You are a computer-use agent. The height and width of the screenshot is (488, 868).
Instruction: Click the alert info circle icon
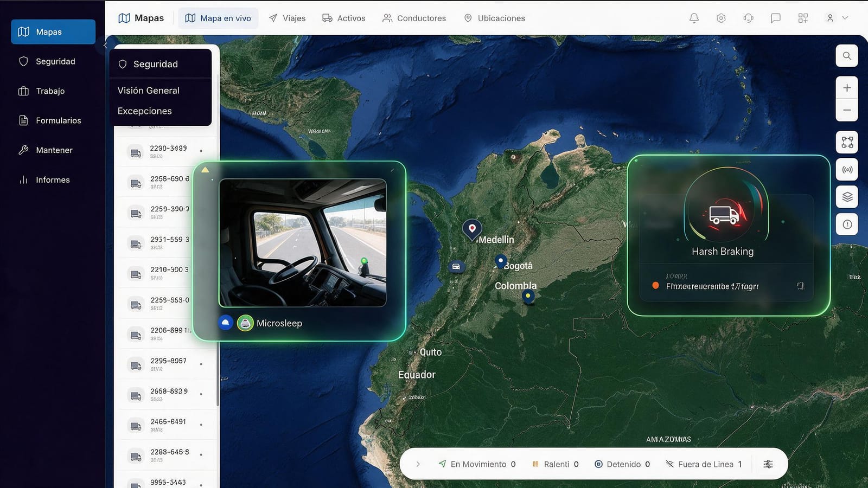pyautogui.click(x=847, y=224)
